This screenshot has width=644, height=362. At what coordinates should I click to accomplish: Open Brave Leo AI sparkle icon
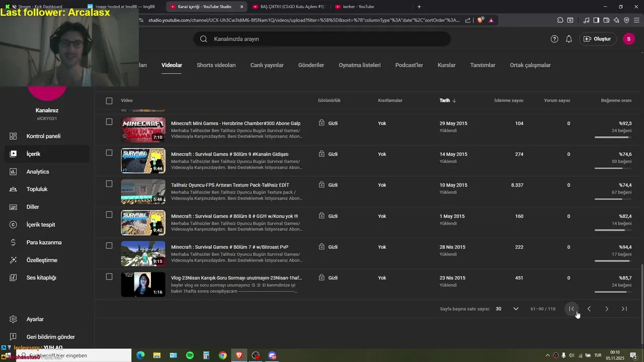(616, 20)
